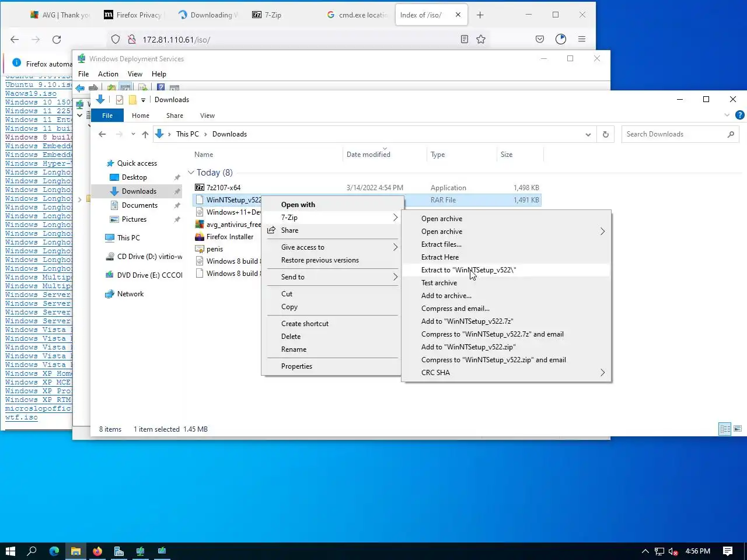Open recent locations dropdown chevron

(x=133, y=134)
